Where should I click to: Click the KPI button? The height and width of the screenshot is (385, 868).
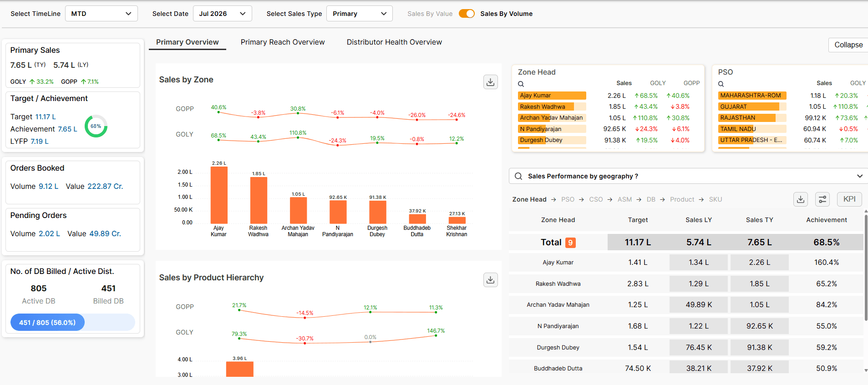coord(849,199)
